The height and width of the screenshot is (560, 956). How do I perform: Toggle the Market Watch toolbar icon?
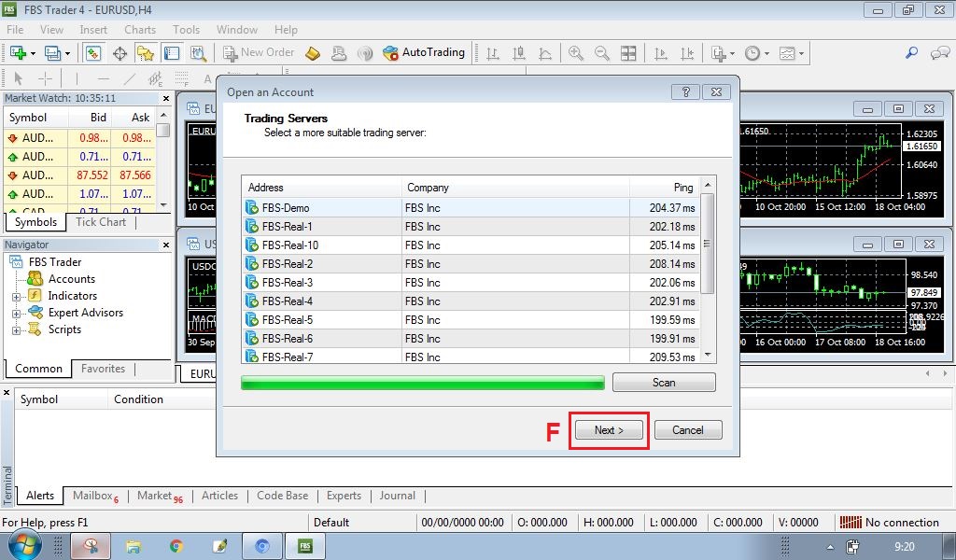click(92, 53)
